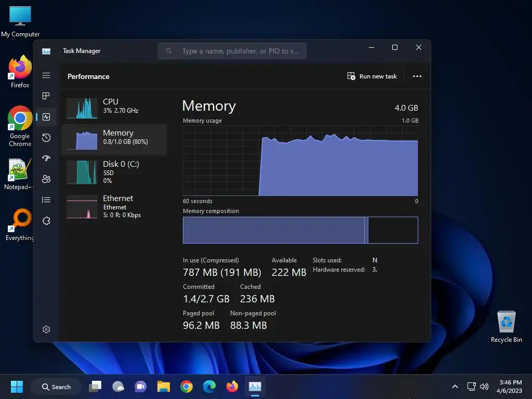Open Everything desktop shortcut
Screen dimensions: 532x399
point(20,224)
